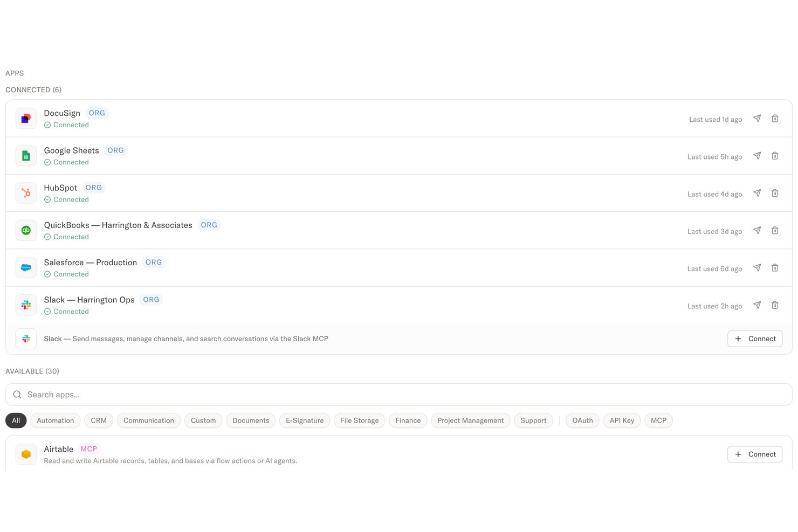798x532 pixels.
Task: Click the QuickBooks app logo icon
Action: 26,231
